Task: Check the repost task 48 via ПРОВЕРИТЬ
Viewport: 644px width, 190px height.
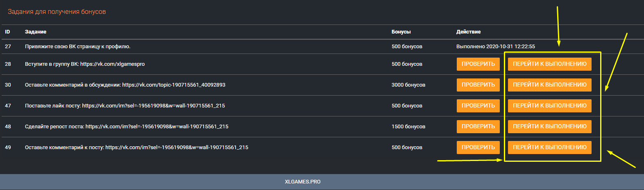Action: (478, 127)
